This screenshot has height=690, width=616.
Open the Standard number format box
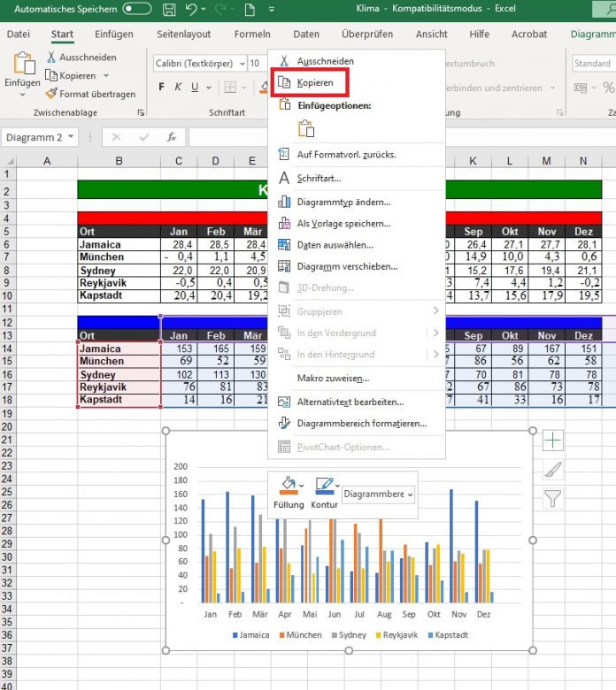(593, 64)
